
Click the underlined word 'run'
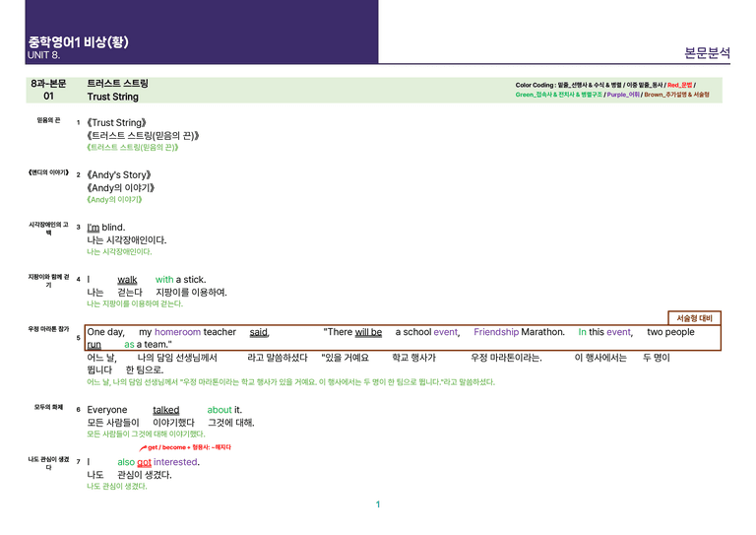coord(94,345)
